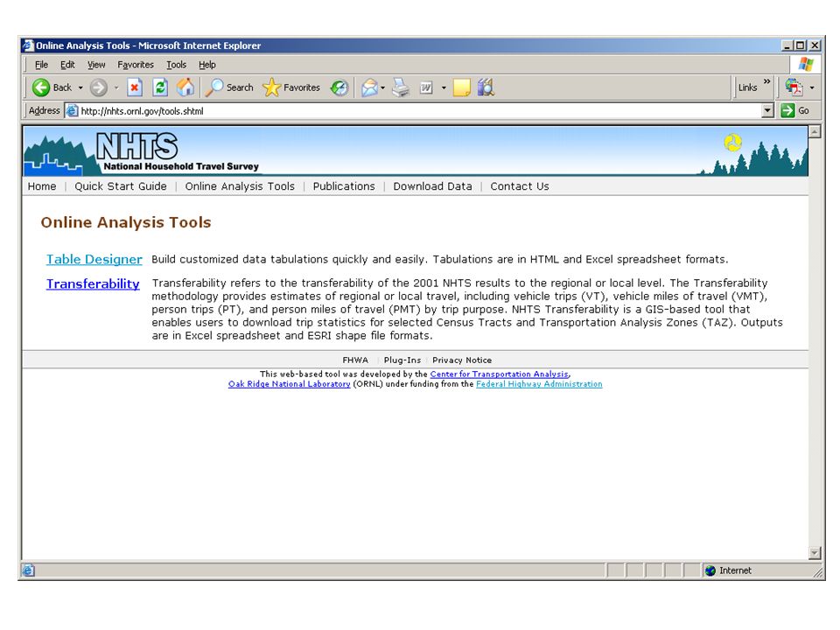The width and height of the screenshot is (840, 630).
Task: Click the scrollbar up arrow
Action: point(815,131)
